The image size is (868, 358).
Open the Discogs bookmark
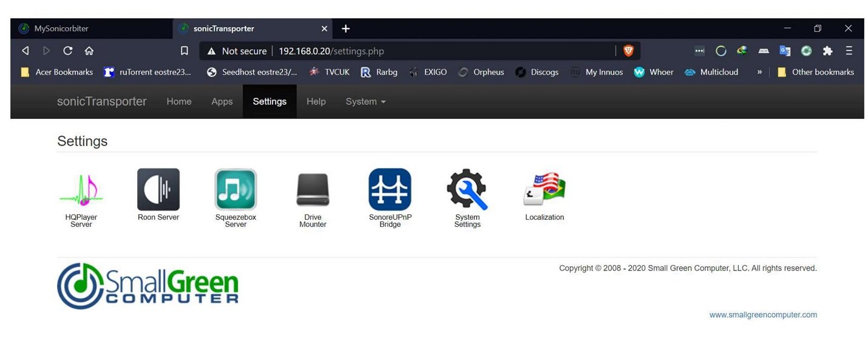pos(537,72)
